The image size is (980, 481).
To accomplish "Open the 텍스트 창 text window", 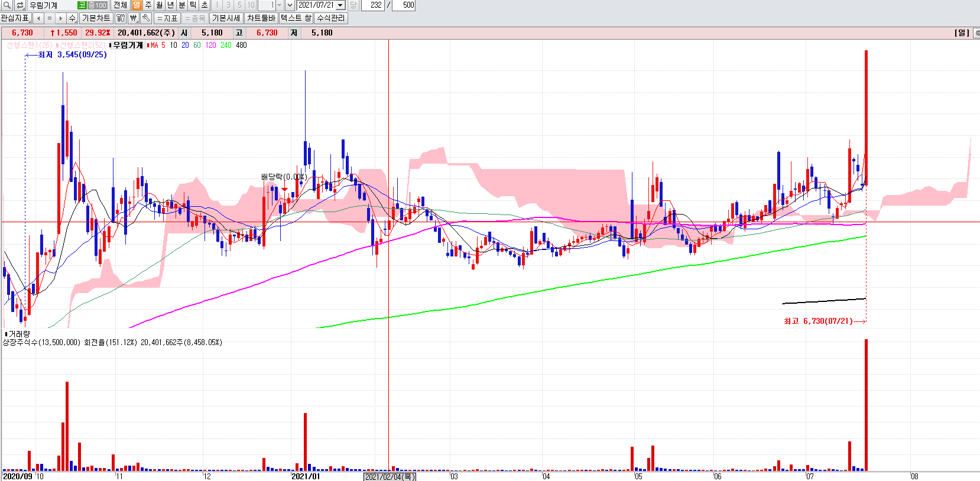I will [296, 18].
